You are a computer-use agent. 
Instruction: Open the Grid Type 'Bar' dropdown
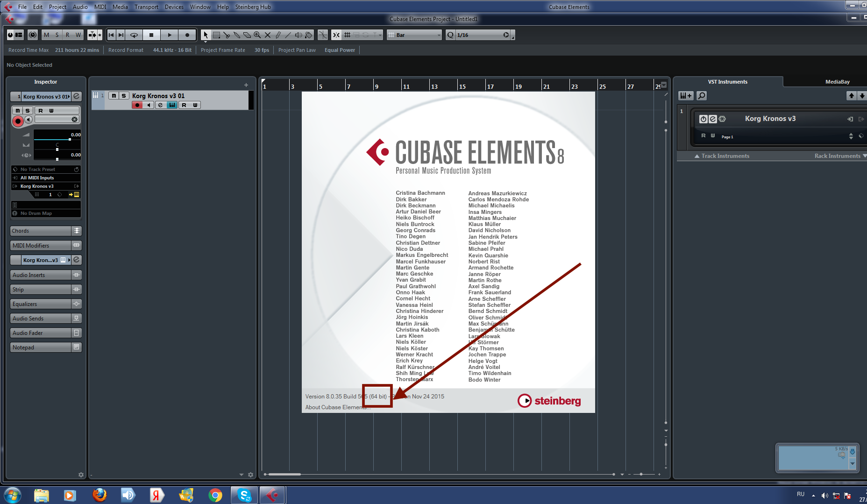(x=414, y=35)
